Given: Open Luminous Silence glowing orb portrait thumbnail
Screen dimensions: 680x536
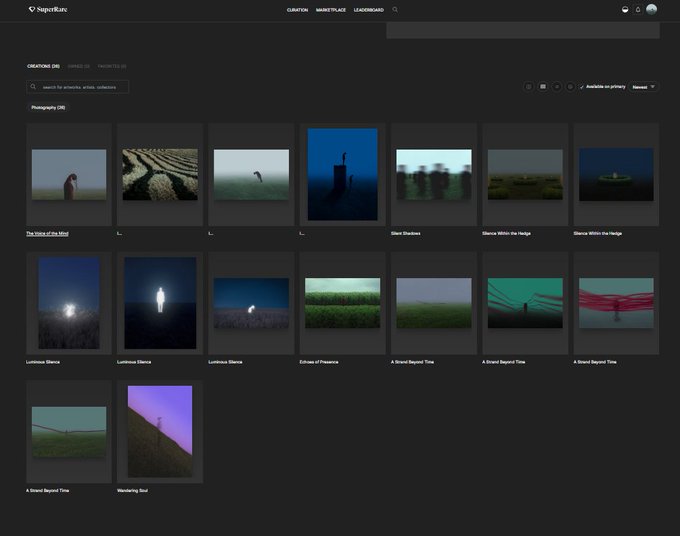Looking at the screenshot, I should (x=69, y=303).
